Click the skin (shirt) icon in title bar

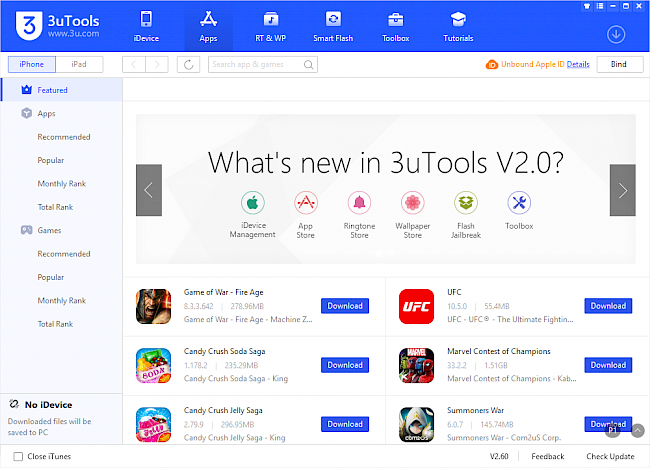tap(587, 6)
